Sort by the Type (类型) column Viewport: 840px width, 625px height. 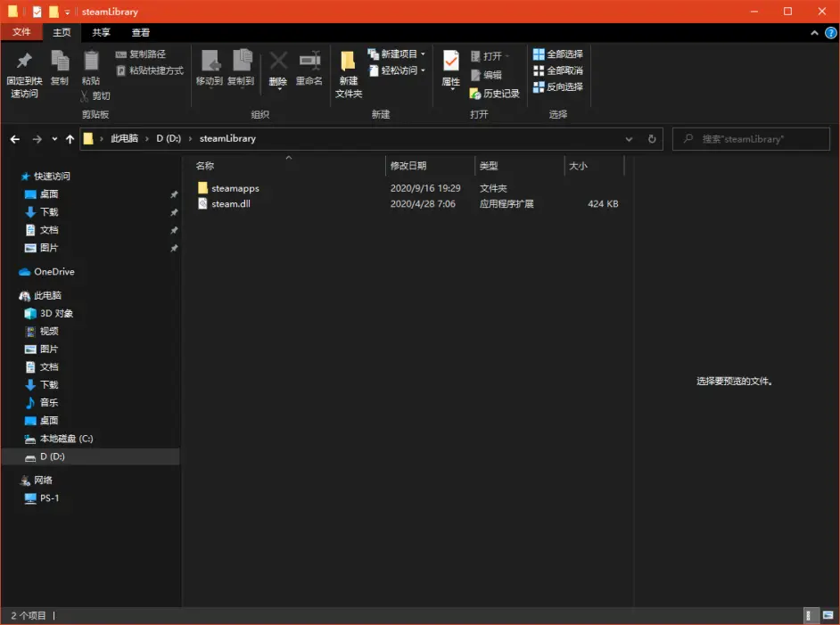(520, 166)
